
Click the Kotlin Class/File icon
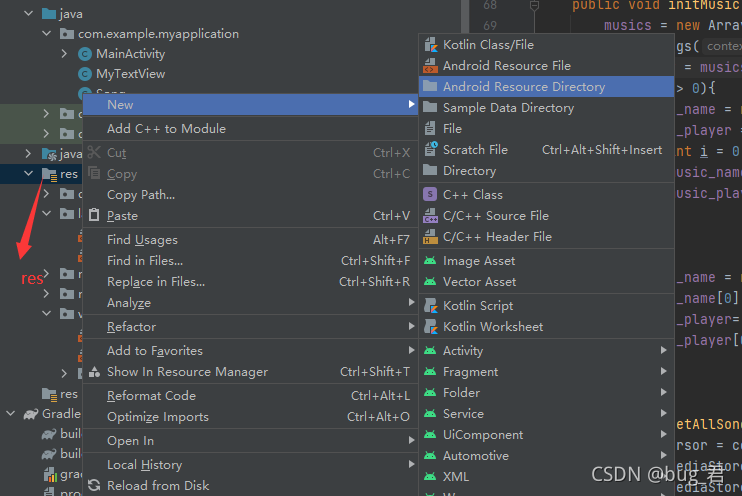[x=431, y=45]
